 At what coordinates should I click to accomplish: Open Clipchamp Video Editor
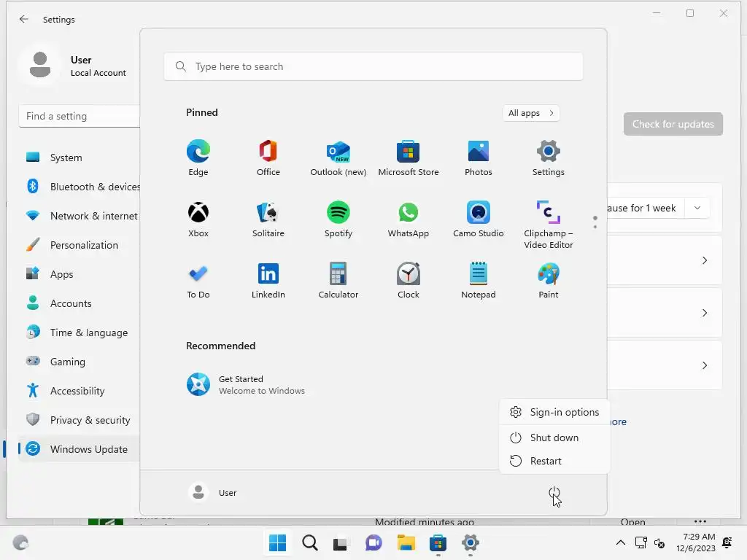coord(549,225)
